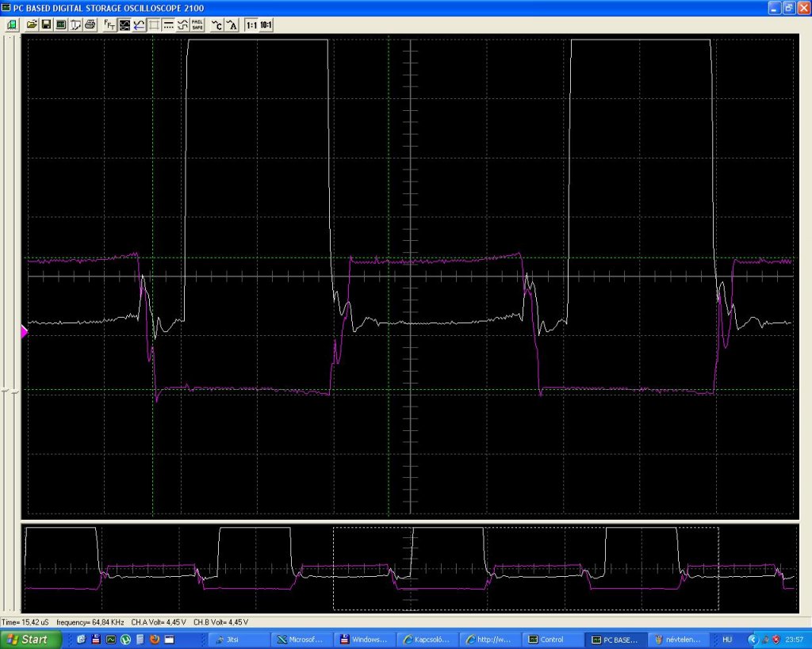The width and height of the screenshot is (812, 649).
Task: Click the waveform A toolbar icon
Action: point(232,25)
